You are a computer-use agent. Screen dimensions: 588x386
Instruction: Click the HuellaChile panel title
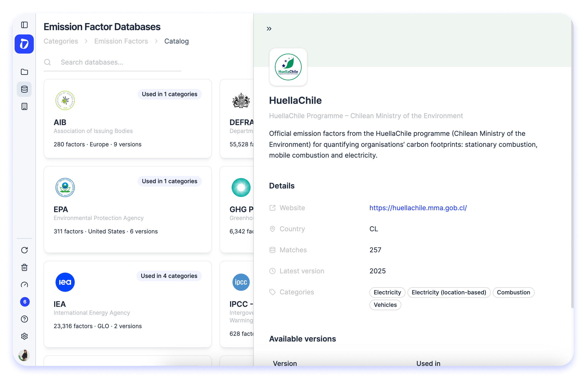295,101
